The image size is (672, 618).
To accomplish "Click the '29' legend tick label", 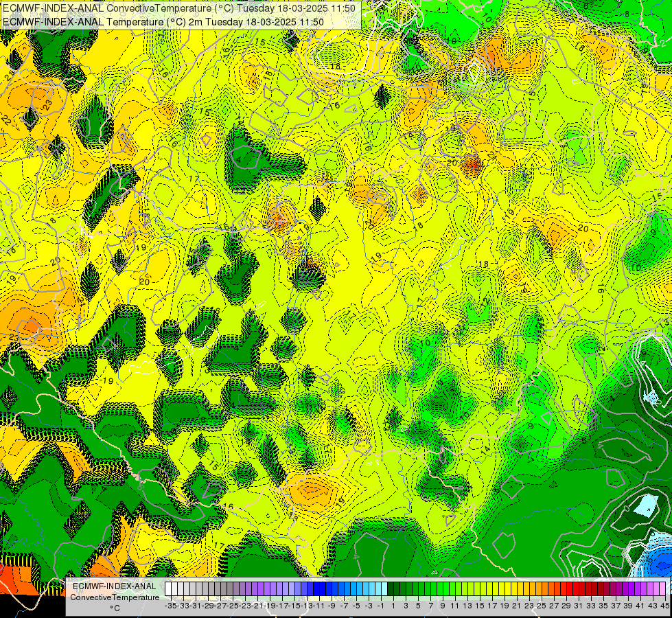I will point(566,606).
